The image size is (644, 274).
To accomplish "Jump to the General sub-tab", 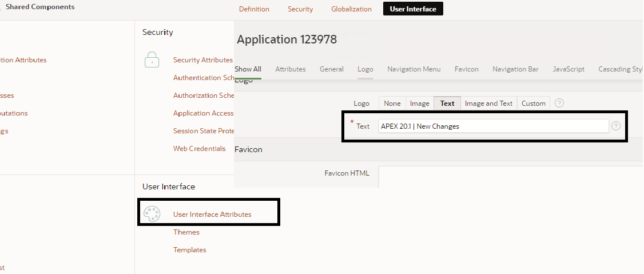I will click(x=332, y=69).
